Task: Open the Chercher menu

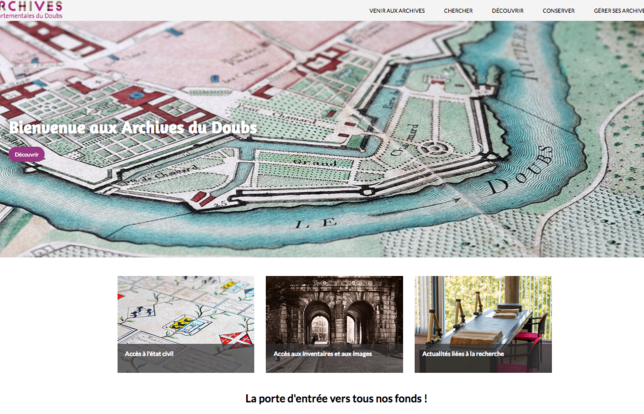Action: tap(458, 11)
